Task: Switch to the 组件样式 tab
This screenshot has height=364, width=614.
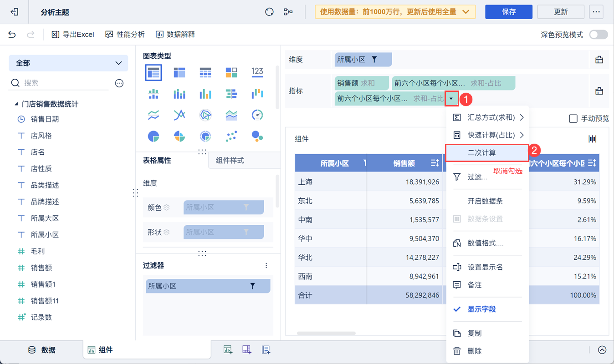Action: 230,160
